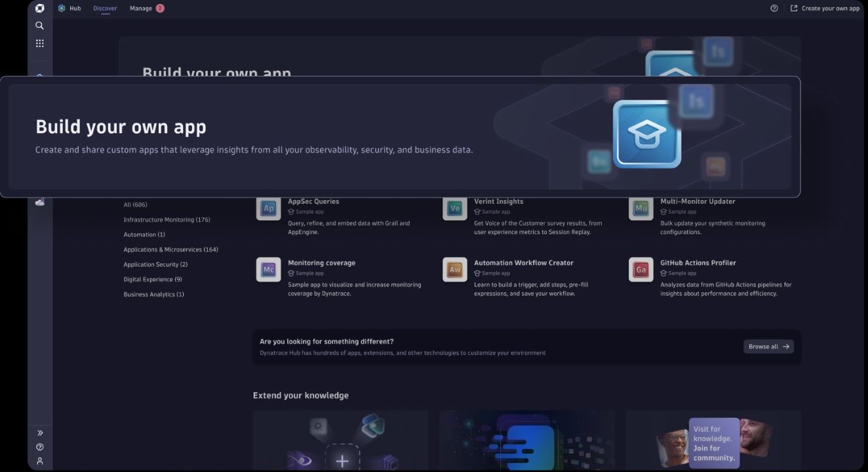Open the user account icon in sidebar
The image size is (868, 472).
39,461
